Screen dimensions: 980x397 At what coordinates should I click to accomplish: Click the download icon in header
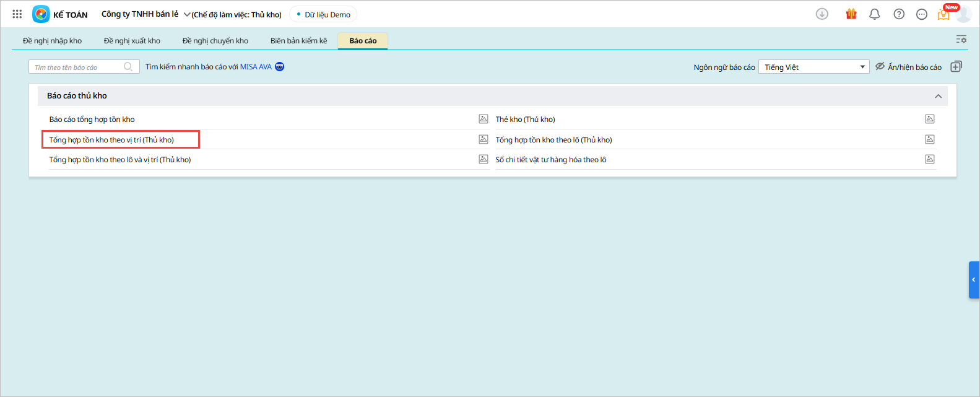coord(822,14)
